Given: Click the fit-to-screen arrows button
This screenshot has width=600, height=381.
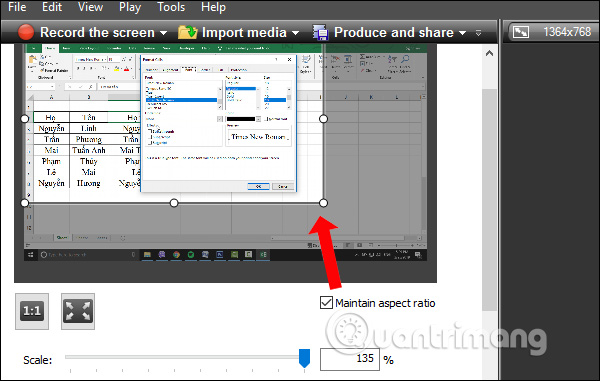Looking at the screenshot, I should (x=78, y=311).
